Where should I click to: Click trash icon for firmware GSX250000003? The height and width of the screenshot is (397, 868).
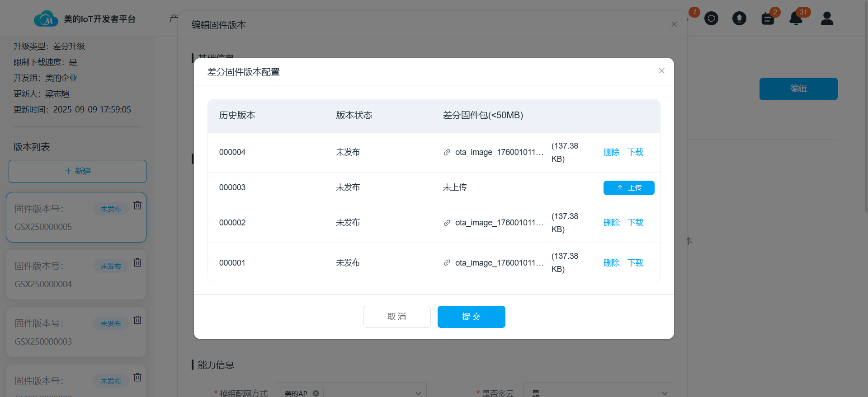pos(137,320)
